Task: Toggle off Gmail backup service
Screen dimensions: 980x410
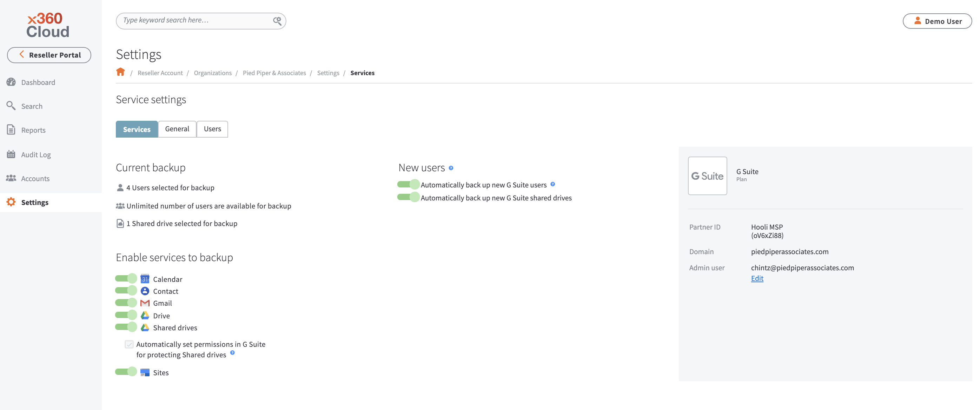Action: tap(126, 303)
